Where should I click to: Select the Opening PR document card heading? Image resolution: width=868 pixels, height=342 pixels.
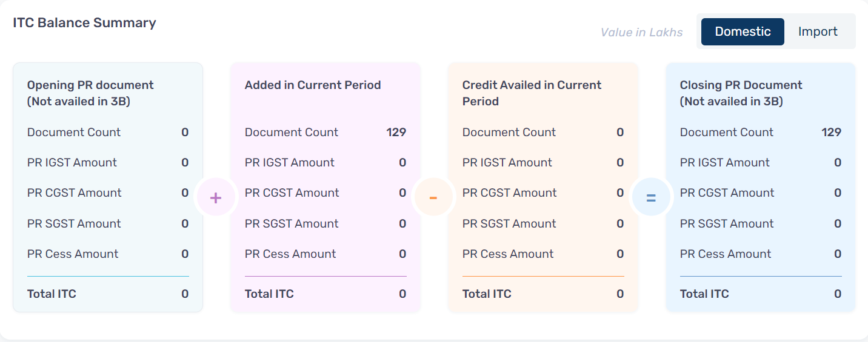point(90,93)
